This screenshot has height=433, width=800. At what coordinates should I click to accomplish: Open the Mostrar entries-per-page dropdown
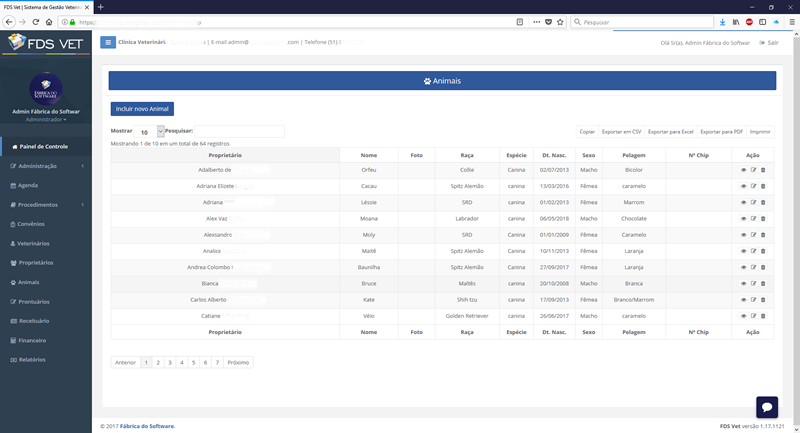click(x=150, y=131)
